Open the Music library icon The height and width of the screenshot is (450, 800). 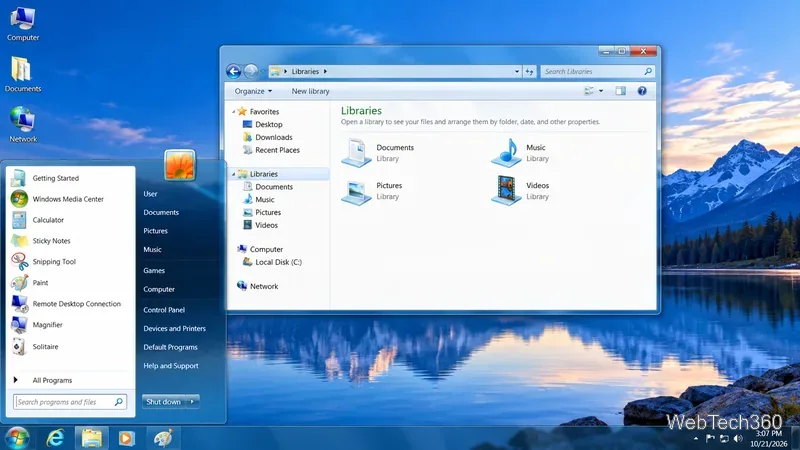[x=506, y=153]
